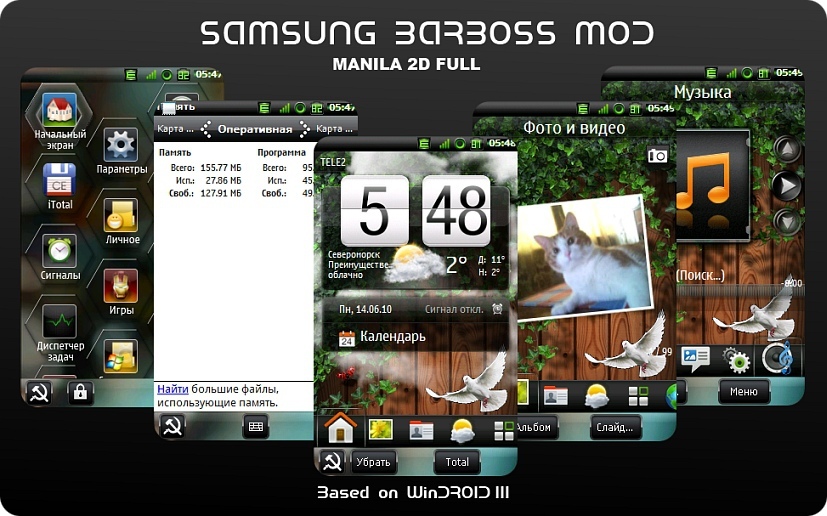Select contacts tab on Фото и видео screen
Image resolution: width=827 pixels, height=516 pixels.
click(x=555, y=396)
